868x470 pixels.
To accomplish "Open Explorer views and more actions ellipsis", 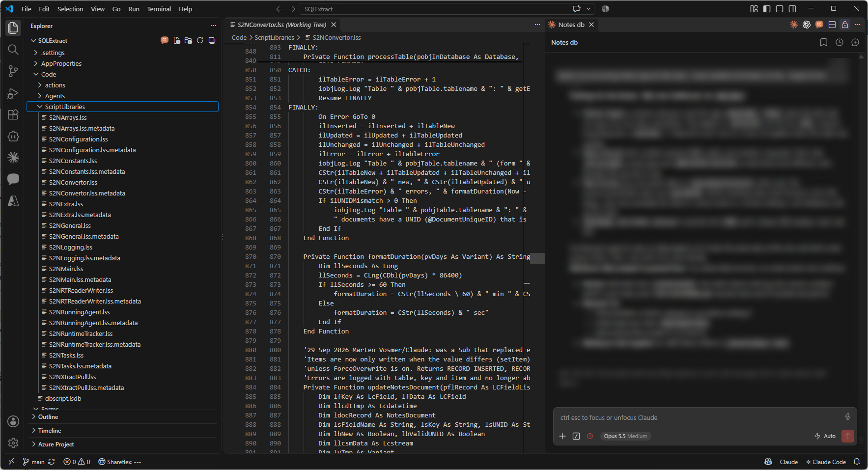I will [214, 26].
